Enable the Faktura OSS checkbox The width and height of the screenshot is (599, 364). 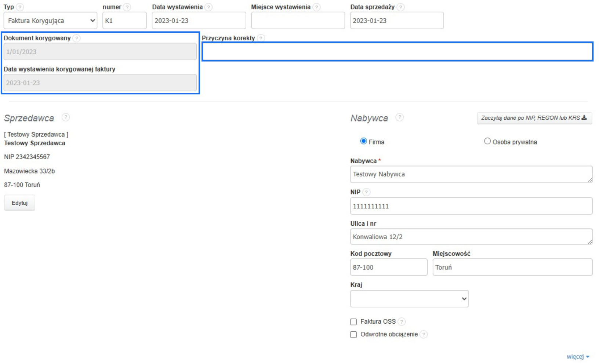point(353,322)
